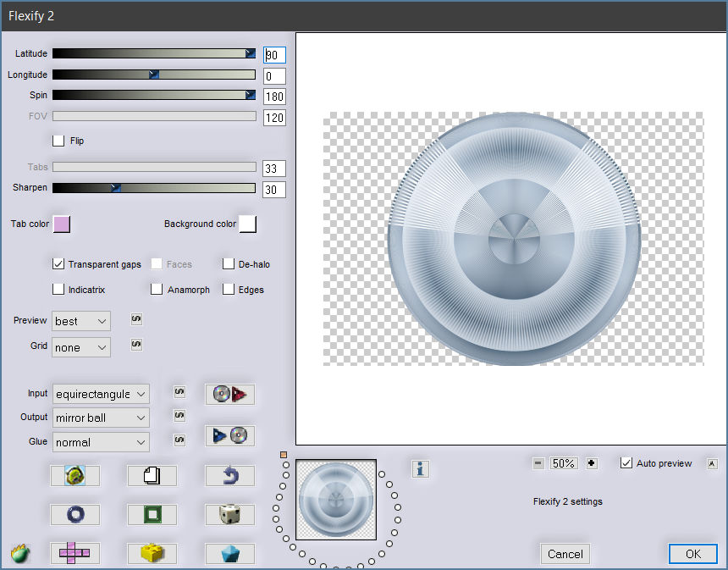Click the dark blue ring button
728x570 pixels.
[x=74, y=515]
